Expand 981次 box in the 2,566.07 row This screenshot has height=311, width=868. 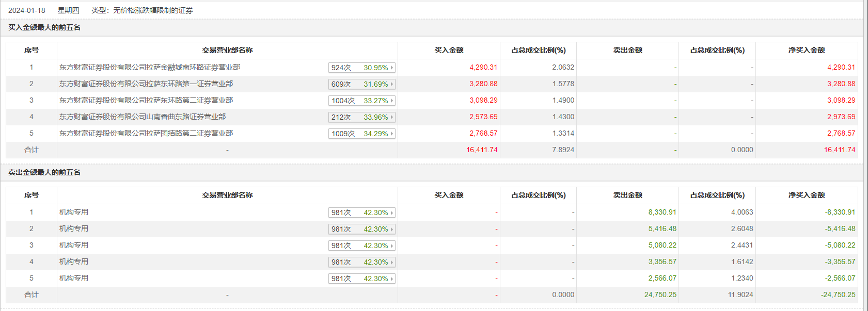coord(362,279)
